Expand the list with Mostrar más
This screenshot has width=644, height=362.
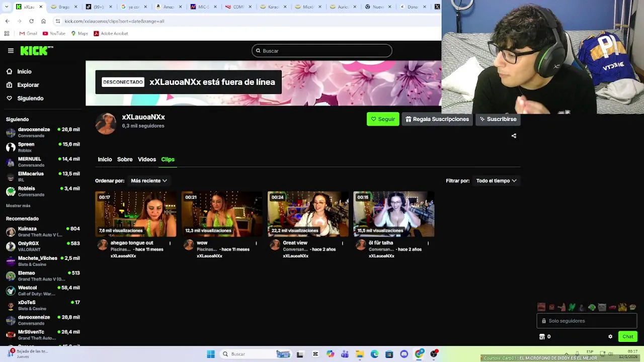[18, 206]
